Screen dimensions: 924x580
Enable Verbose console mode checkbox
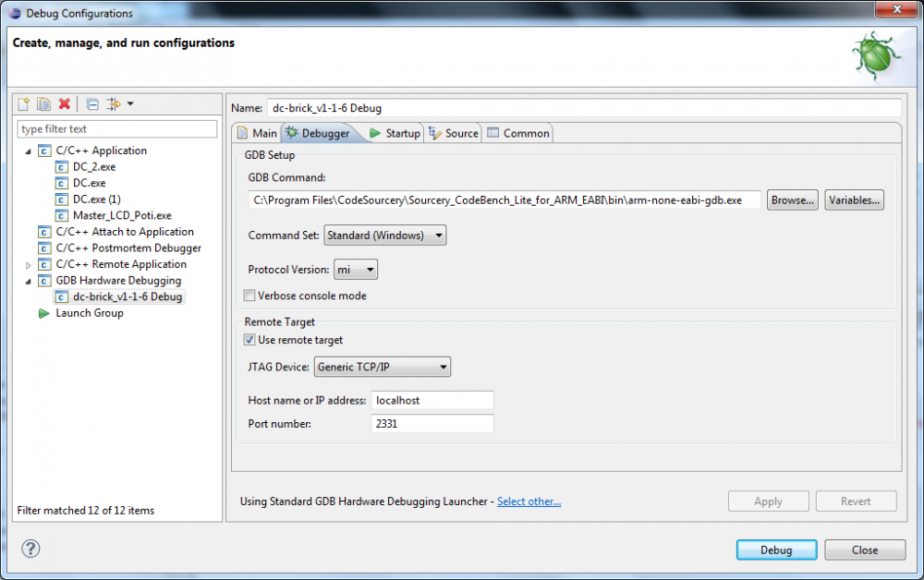pos(249,296)
